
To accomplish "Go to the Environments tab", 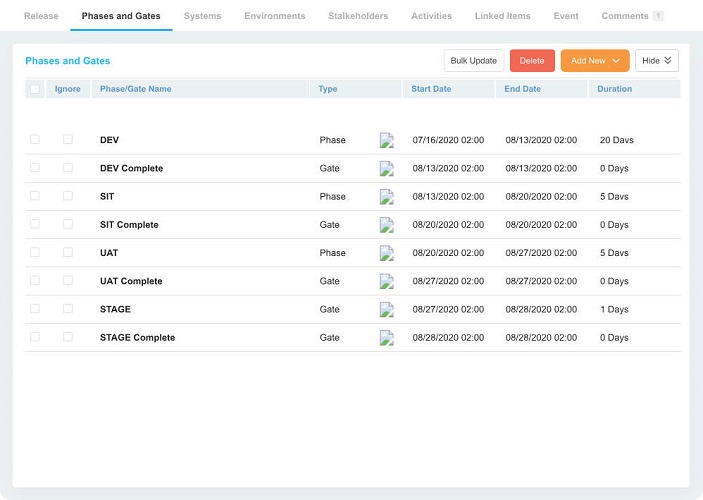I will (x=274, y=16).
